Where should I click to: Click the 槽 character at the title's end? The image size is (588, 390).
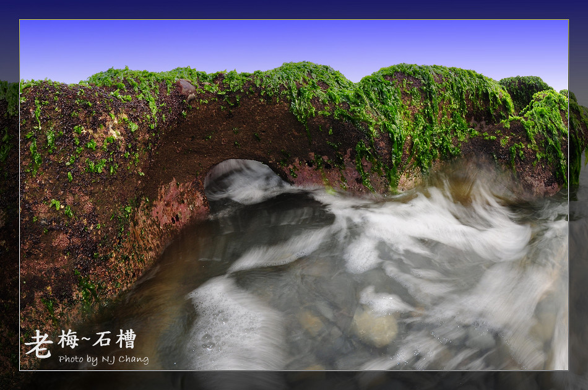126,339
